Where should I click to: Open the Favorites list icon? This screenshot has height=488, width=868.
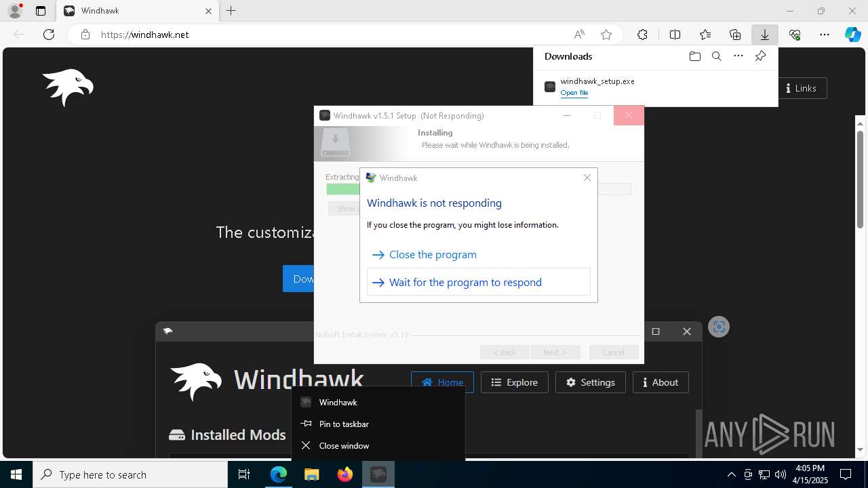coord(705,35)
